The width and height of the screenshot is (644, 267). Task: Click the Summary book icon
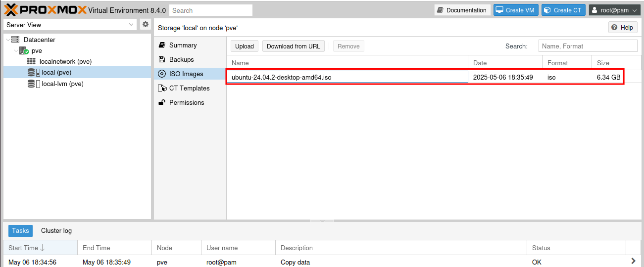161,45
